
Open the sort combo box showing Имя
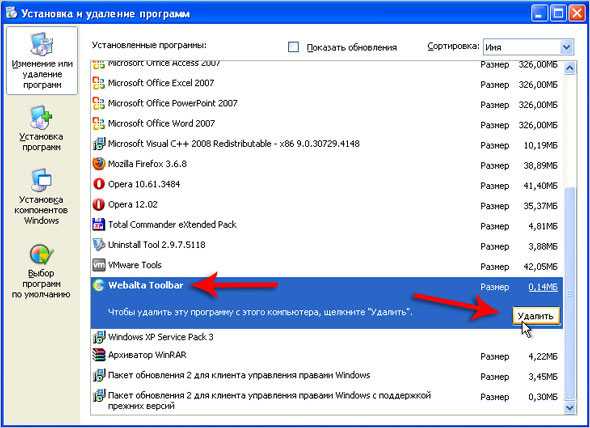(528, 47)
